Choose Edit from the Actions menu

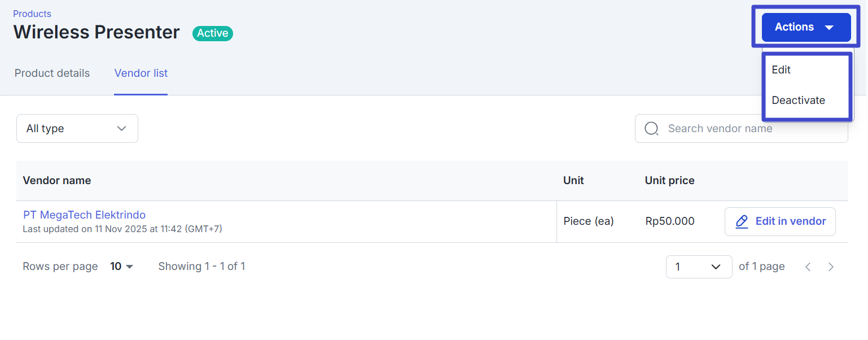(782, 70)
